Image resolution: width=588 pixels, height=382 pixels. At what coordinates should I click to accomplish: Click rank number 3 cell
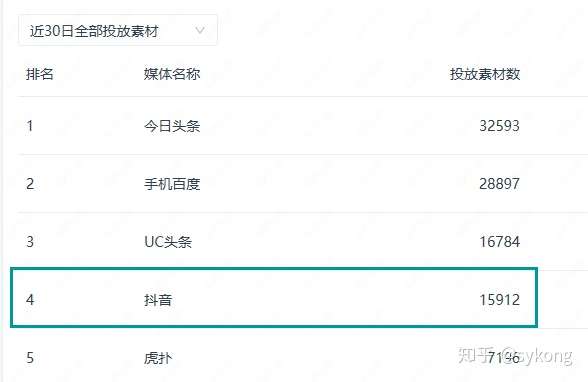click(x=30, y=242)
